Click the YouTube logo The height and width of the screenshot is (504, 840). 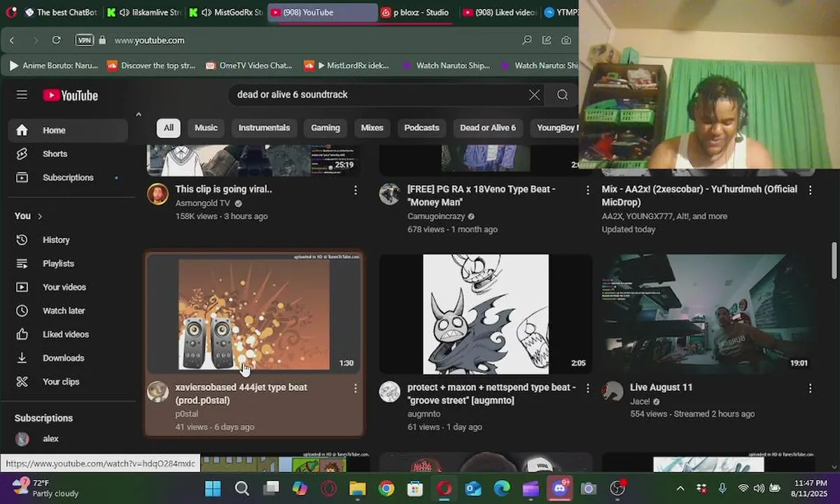[70, 95]
